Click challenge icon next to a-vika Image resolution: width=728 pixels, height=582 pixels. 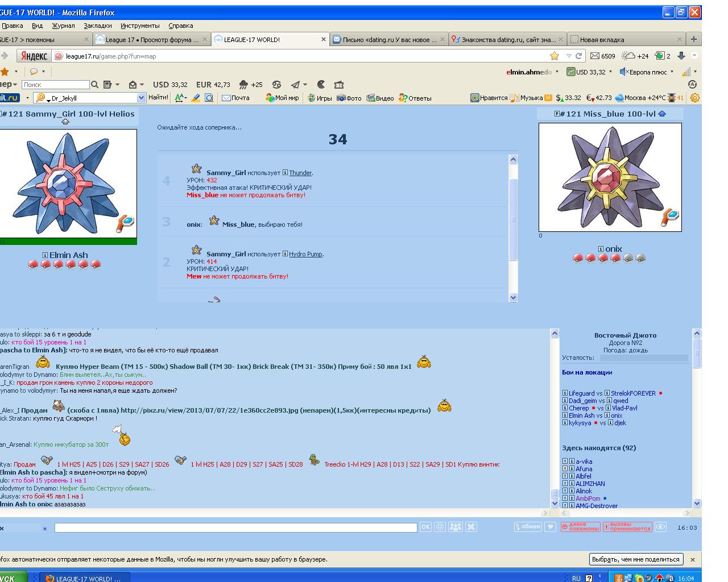point(565,462)
